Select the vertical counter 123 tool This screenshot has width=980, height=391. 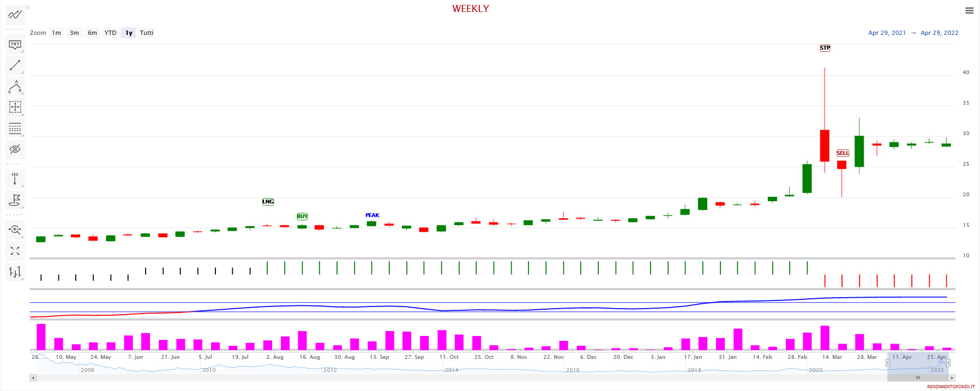coord(15,179)
